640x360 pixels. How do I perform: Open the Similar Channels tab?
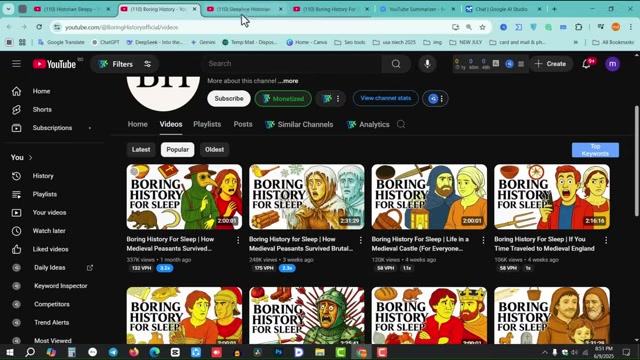click(x=299, y=124)
